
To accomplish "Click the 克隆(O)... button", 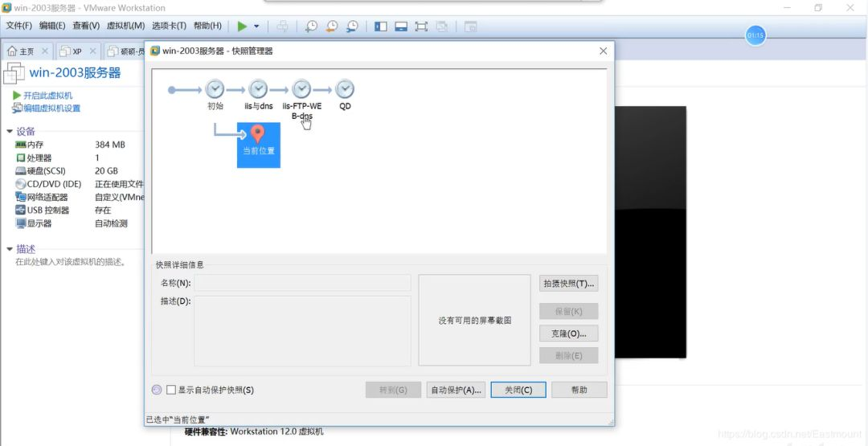I will [568, 333].
